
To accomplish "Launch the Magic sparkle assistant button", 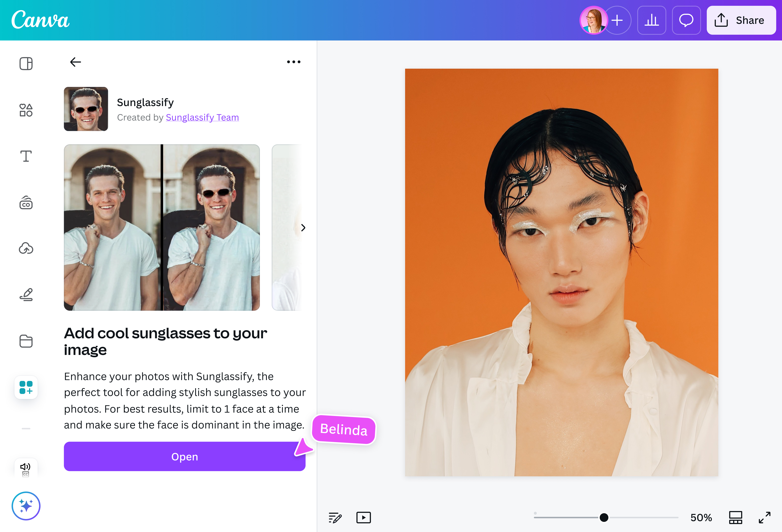I will tap(26, 506).
